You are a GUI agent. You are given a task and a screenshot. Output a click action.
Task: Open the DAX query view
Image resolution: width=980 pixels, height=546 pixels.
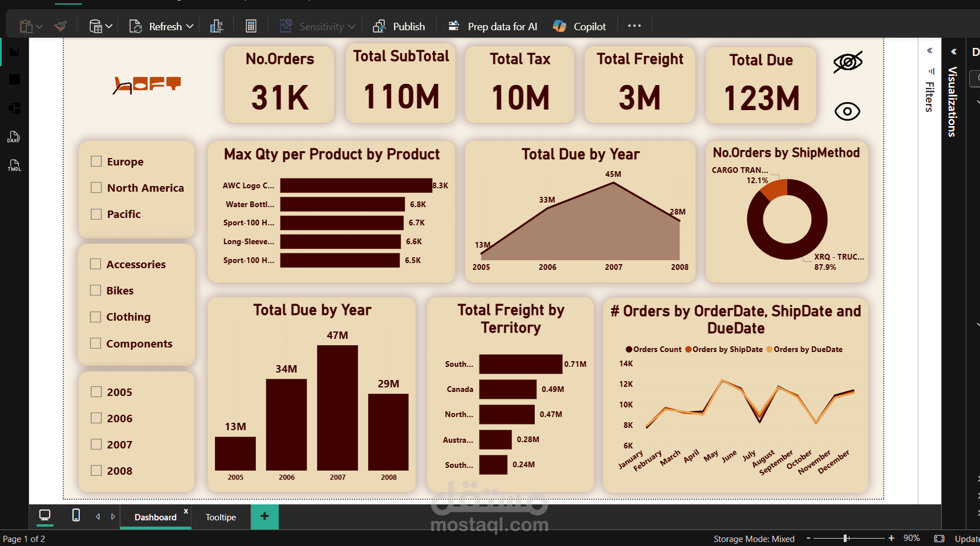pyautogui.click(x=14, y=136)
